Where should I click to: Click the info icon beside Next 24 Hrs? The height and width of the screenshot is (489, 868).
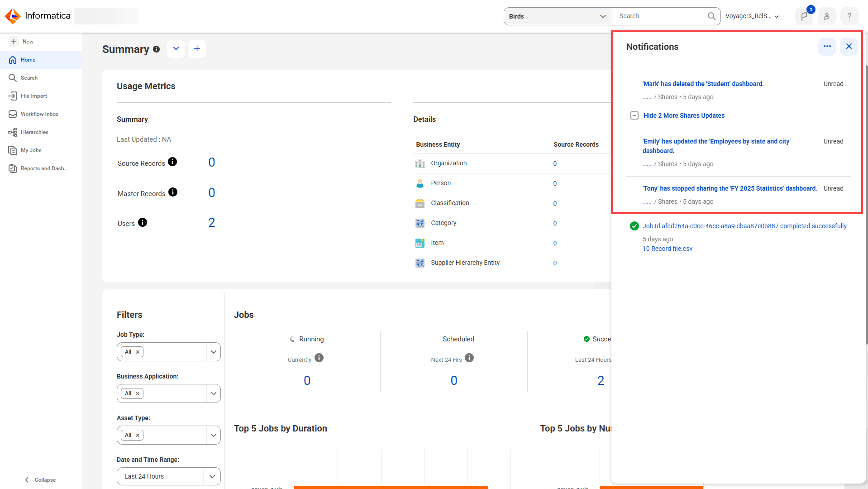coord(469,358)
